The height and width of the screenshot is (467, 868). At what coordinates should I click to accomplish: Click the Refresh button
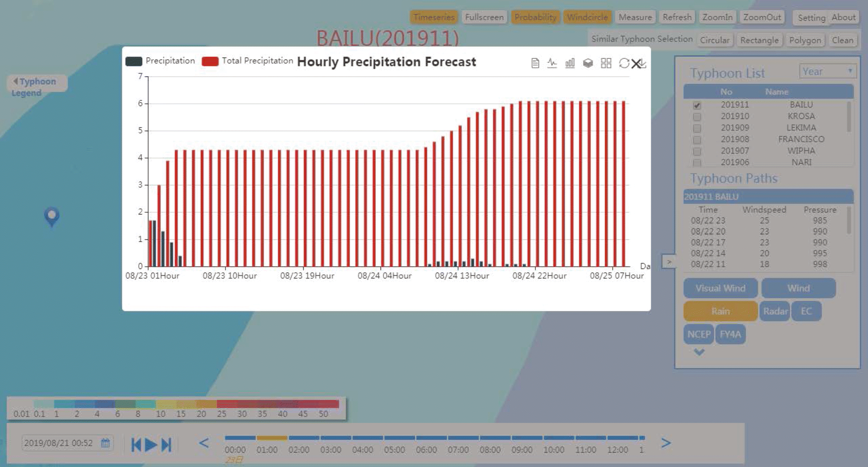click(x=677, y=17)
